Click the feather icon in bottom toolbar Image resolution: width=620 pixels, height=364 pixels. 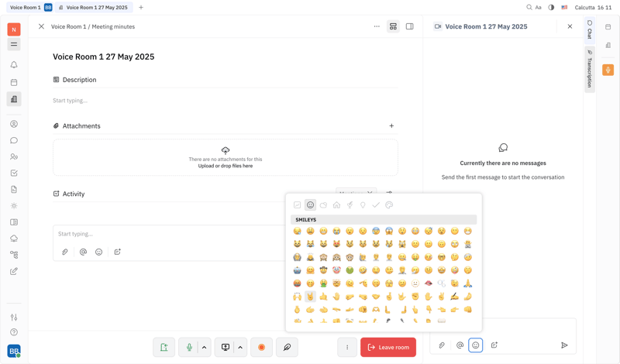pyautogui.click(x=287, y=348)
